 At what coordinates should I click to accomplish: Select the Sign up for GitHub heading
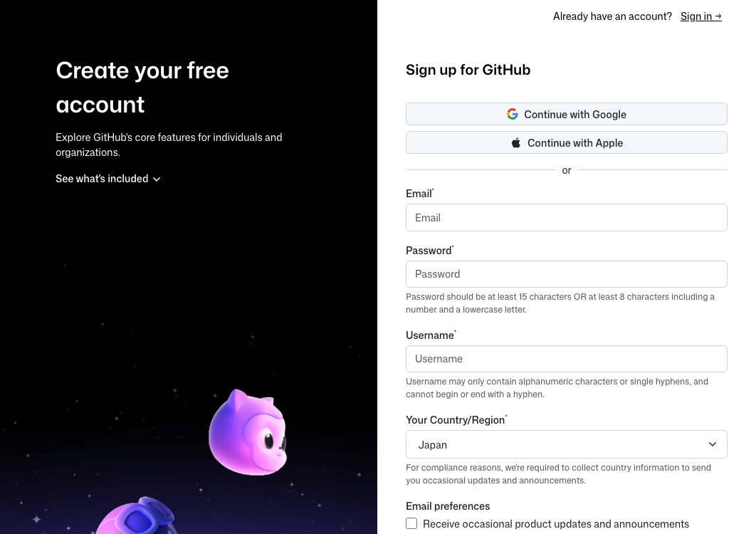(x=468, y=69)
